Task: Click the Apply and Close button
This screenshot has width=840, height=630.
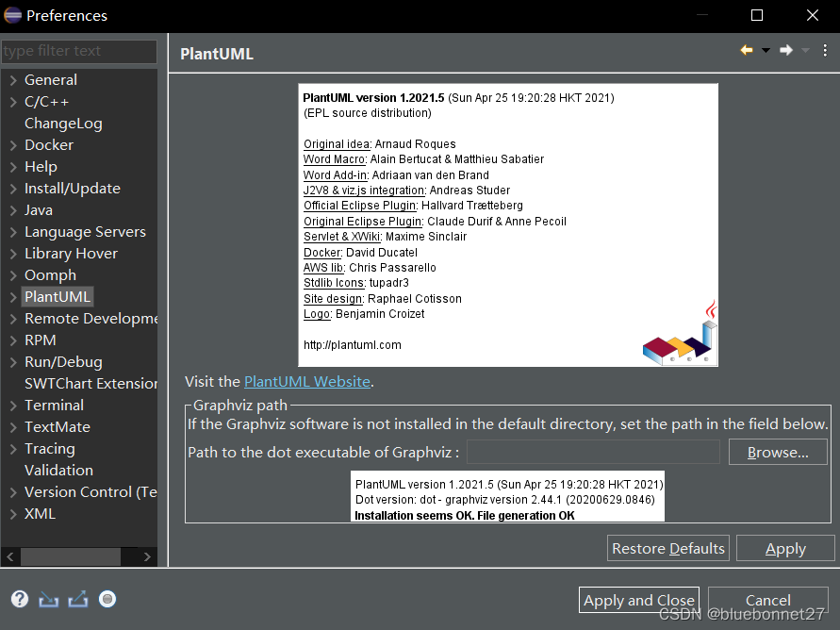Action: (x=638, y=600)
